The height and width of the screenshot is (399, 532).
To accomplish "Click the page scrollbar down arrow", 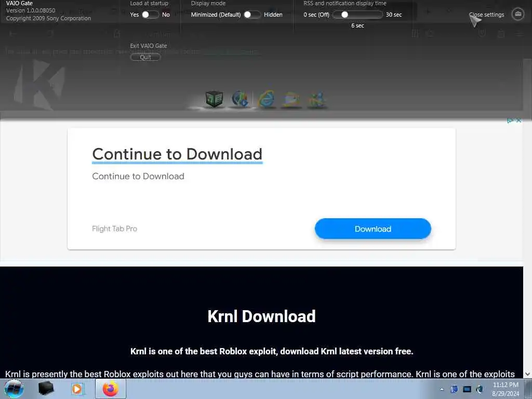I will [528, 374].
